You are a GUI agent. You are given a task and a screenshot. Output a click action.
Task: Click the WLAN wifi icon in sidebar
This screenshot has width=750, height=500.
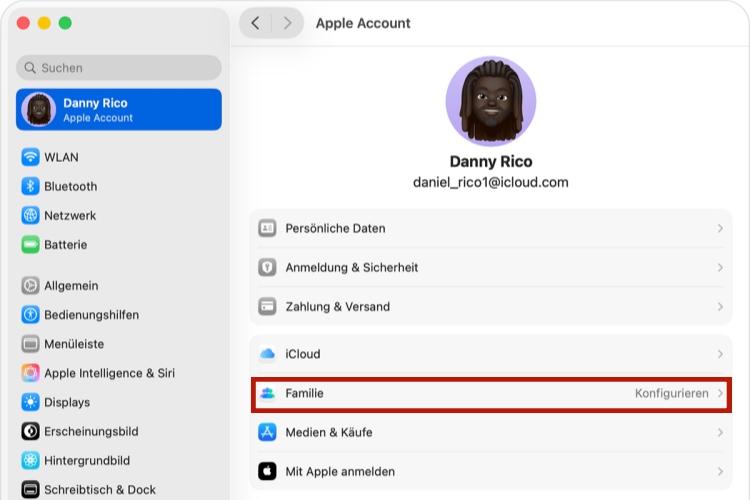click(x=30, y=157)
